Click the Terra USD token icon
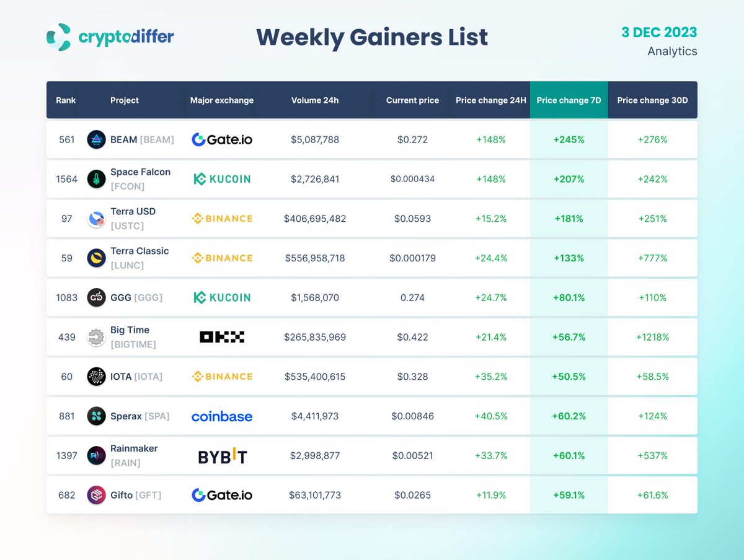The height and width of the screenshot is (560, 744). pos(97,219)
